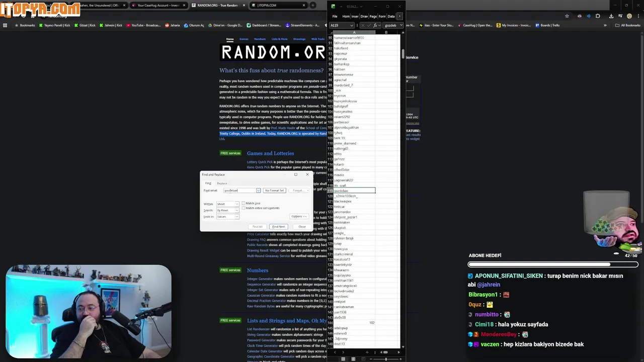Switch to the Replace tab in Find dialog
The width and height of the screenshot is (644, 362).
click(222, 184)
